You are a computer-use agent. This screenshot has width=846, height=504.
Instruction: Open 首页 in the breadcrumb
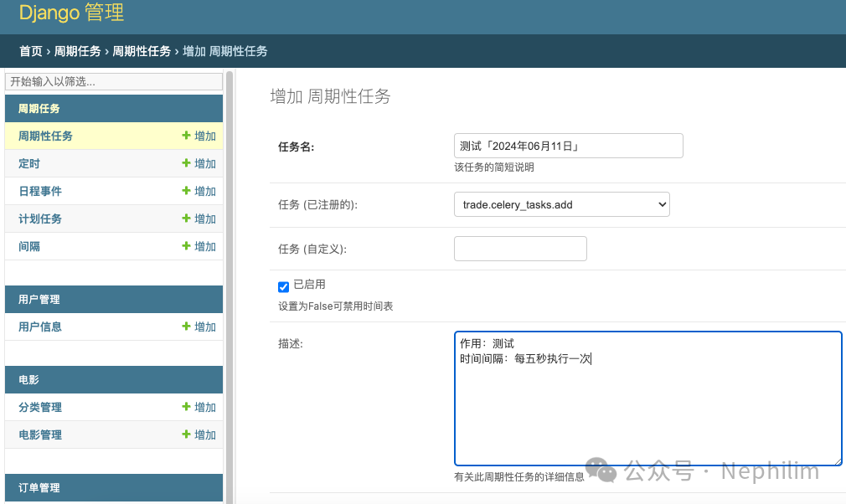pyautogui.click(x=31, y=51)
